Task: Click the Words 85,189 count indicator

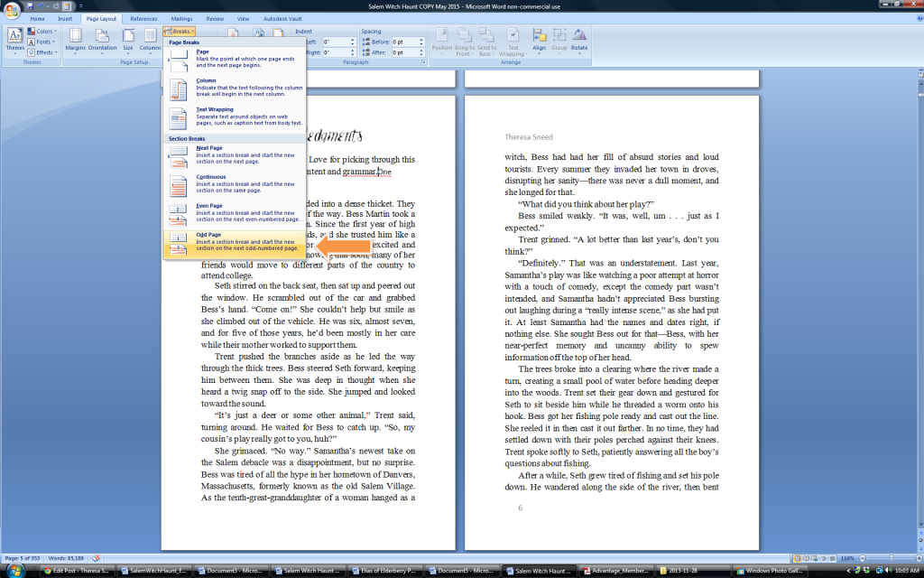Action: [x=65, y=558]
